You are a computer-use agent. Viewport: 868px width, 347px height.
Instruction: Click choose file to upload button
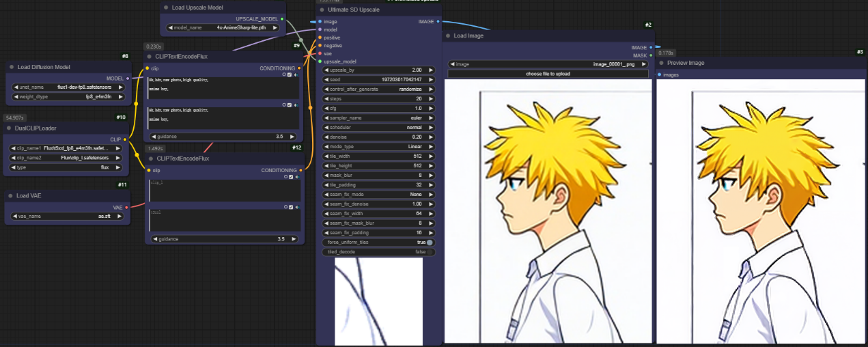(548, 74)
